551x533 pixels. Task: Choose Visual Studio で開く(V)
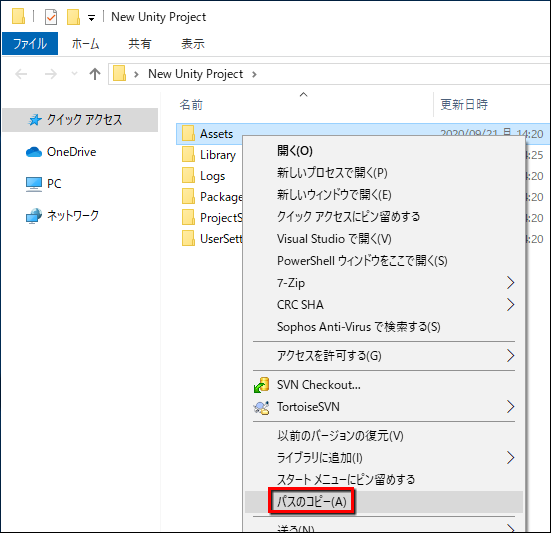[334, 239]
